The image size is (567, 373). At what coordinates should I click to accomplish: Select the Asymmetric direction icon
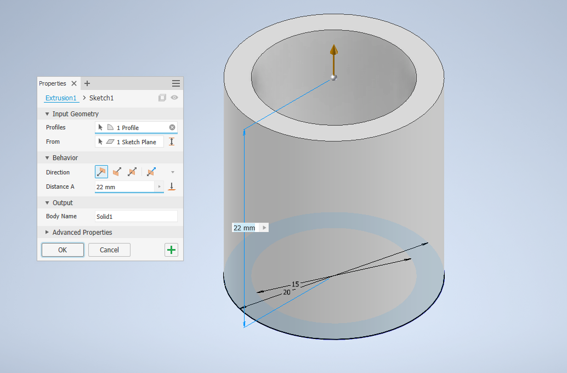pos(151,172)
